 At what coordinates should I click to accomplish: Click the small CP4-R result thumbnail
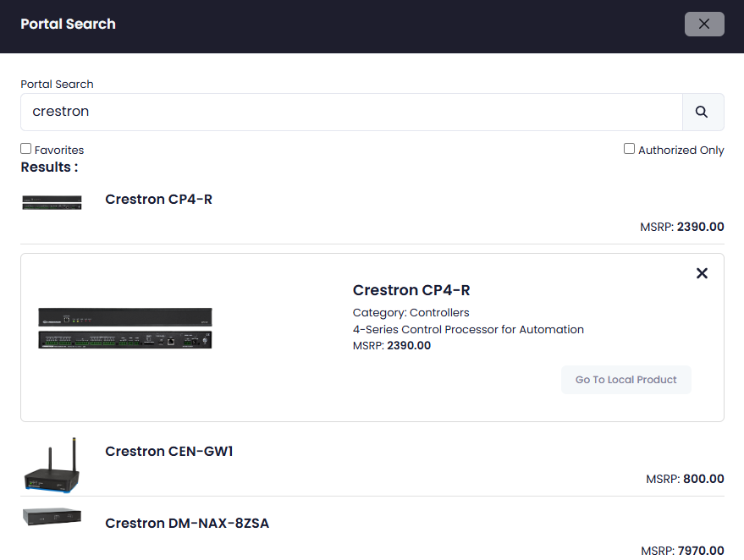(x=52, y=202)
